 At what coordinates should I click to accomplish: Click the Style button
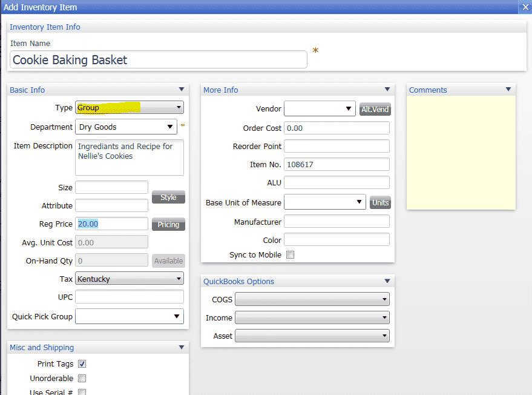[168, 198]
